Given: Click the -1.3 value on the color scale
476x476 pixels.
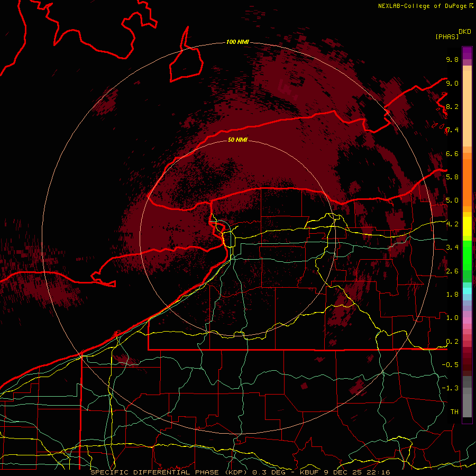Looking at the screenshot, I should tap(450, 388).
